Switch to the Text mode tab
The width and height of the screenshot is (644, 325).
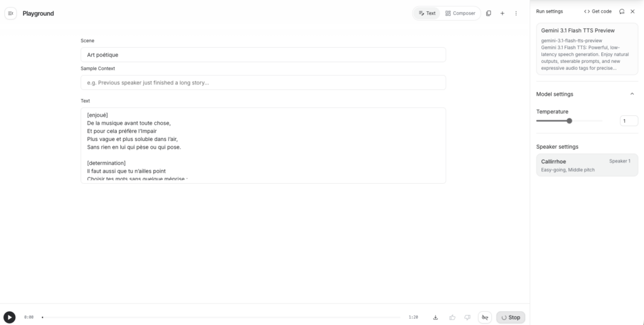click(427, 13)
